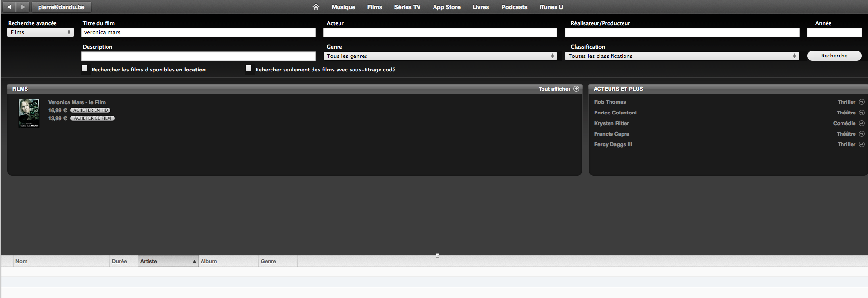The image size is (868, 298).
Task: Open the Percy Daggs III link
Action: pyautogui.click(x=613, y=144)
